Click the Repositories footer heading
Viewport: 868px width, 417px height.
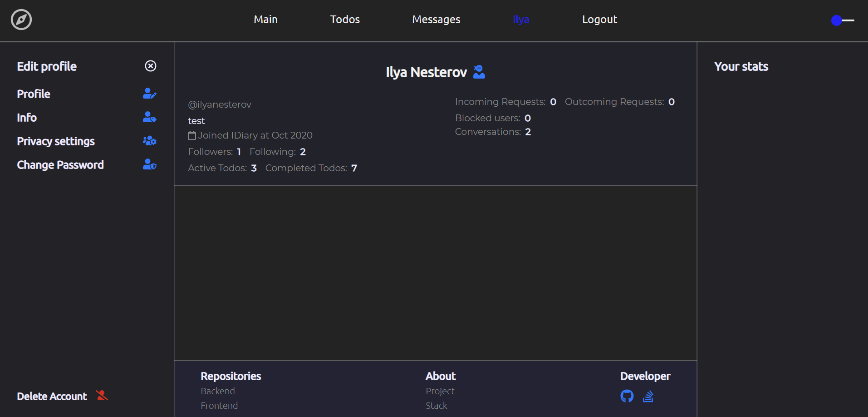[x=231, y=376]
